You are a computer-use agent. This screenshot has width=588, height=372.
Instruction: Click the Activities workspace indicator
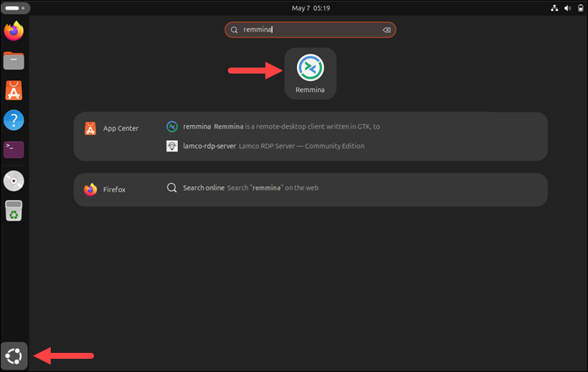pyautogui.click(x=15, y=8)
